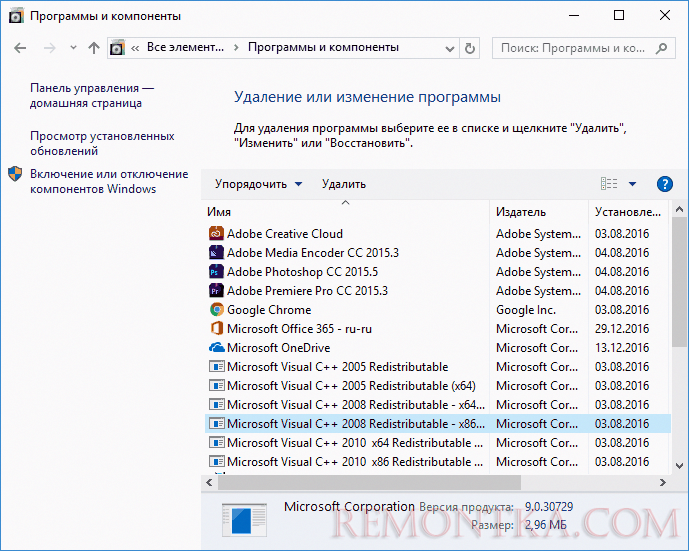
Task: Click the Все элементы breadcrumb
Action: [185, 47]
